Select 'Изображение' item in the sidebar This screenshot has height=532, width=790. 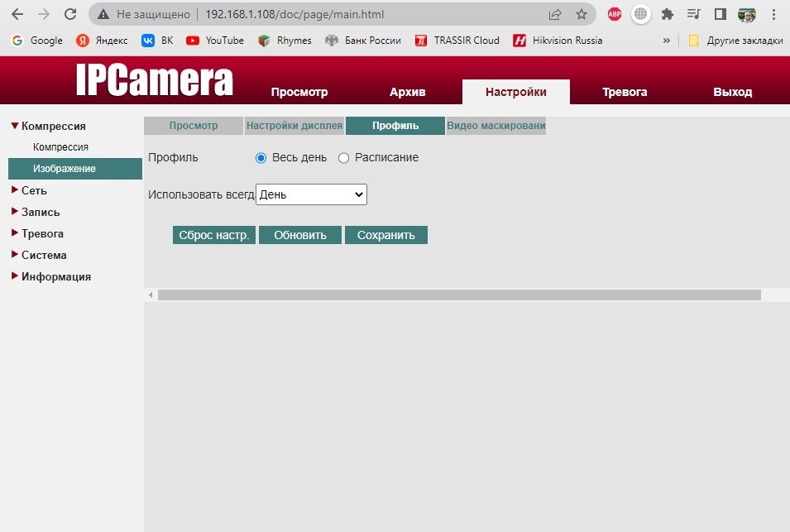[65, 169]
